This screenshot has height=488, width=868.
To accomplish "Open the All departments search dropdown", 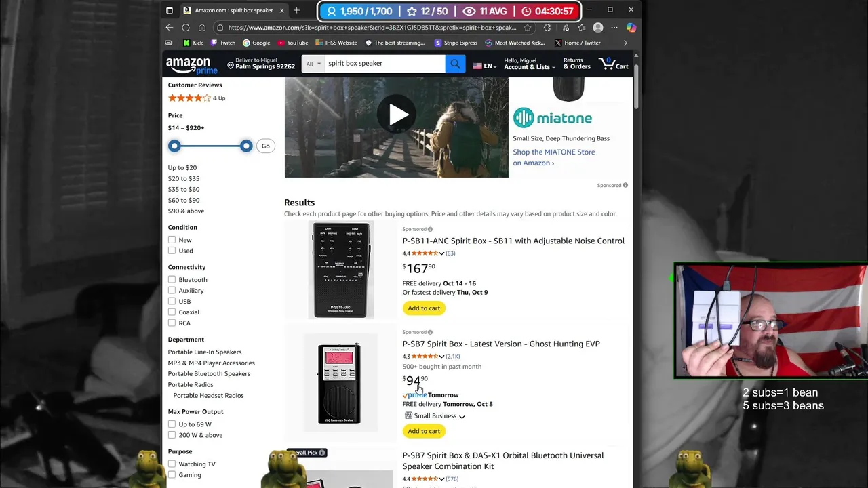I will click(x=313, y=64).
